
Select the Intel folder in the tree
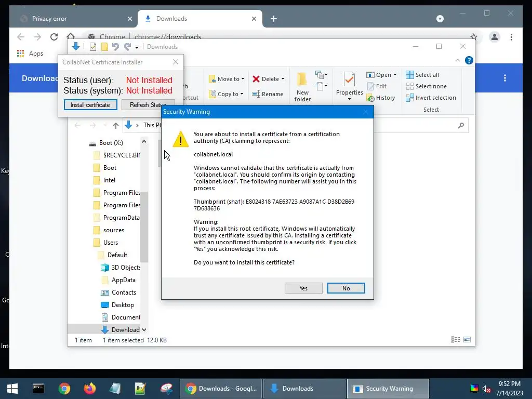click(104, 180)
